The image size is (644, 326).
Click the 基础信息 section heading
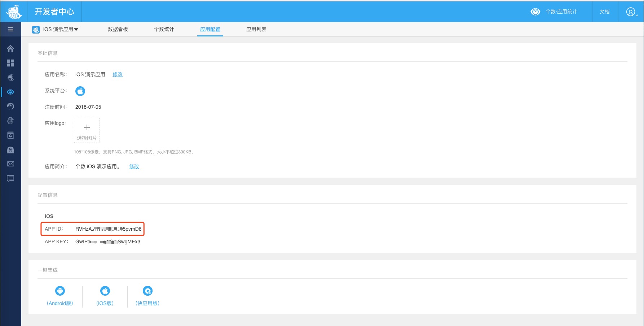click(48, 53)
